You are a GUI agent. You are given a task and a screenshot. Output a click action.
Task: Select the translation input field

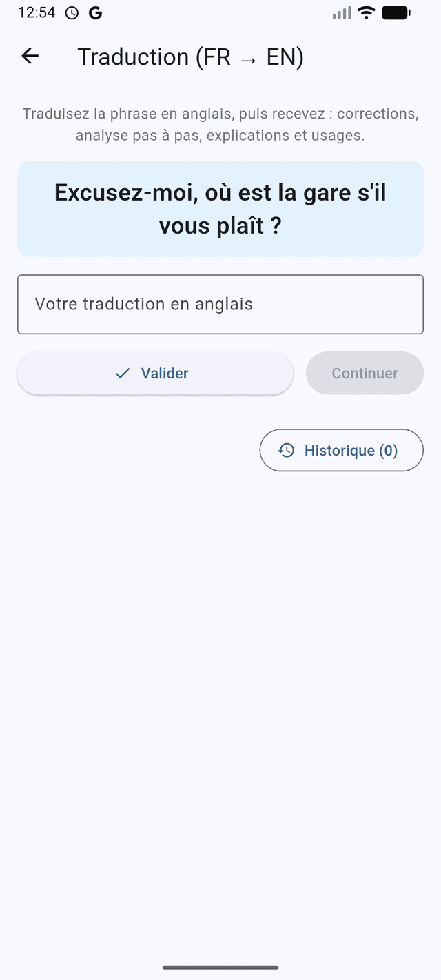pos(220,304)
